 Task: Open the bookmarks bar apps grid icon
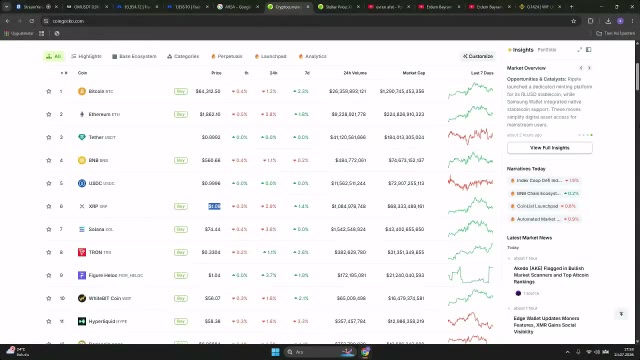(42, 33)
